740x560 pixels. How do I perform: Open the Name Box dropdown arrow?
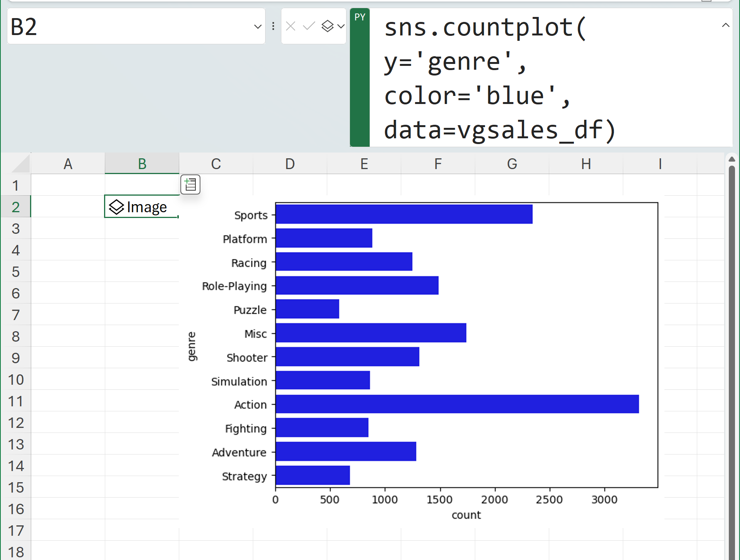pyautogui.click(x=258, y=27)
